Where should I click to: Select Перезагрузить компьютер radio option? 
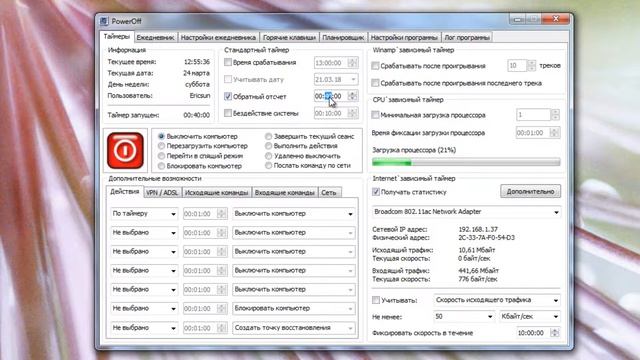click(162, 146)
